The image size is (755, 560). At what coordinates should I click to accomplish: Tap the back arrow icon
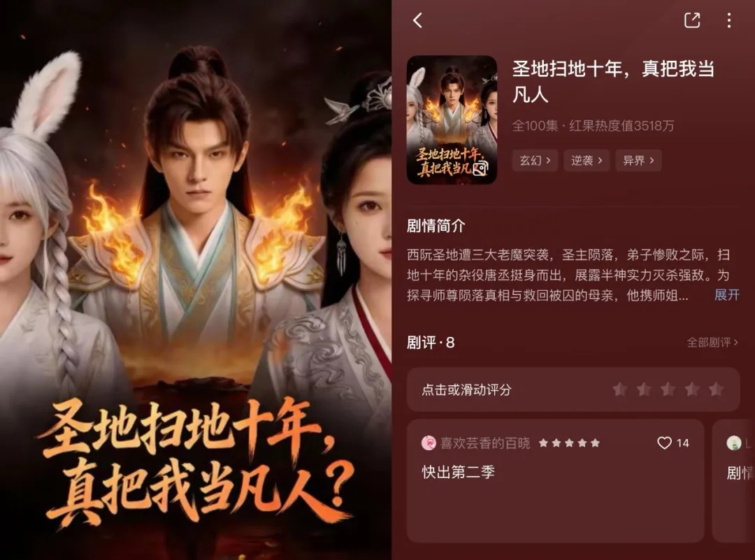coord(417,20)
